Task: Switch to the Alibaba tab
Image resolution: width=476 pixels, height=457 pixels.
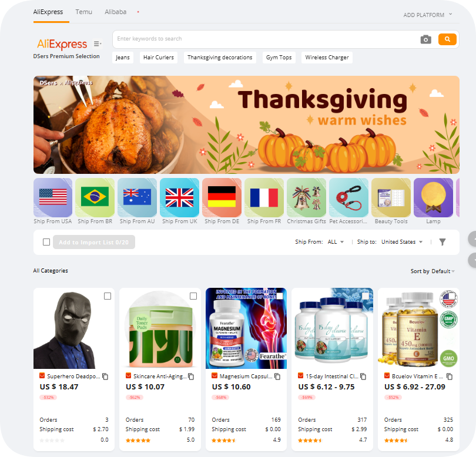Action: (x=115, y=12)
